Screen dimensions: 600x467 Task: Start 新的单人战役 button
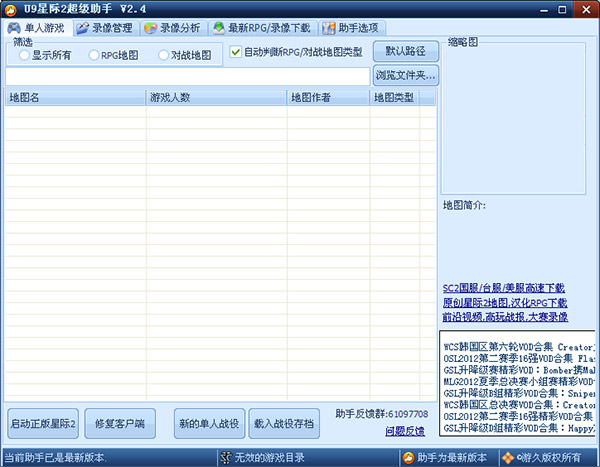209,423
